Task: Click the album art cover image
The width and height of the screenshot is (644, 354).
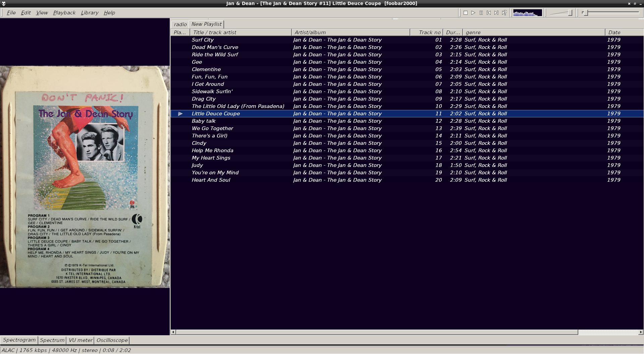Action: 85,177
